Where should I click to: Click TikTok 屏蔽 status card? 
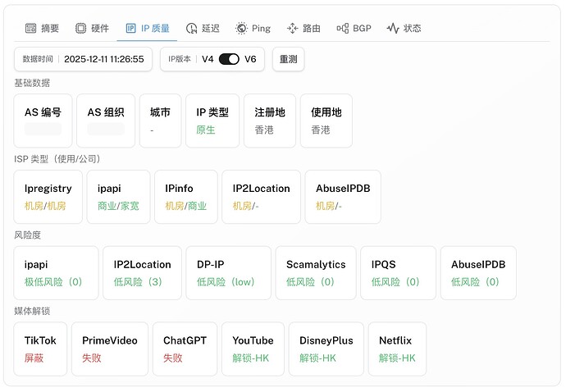tap(40, 349)
